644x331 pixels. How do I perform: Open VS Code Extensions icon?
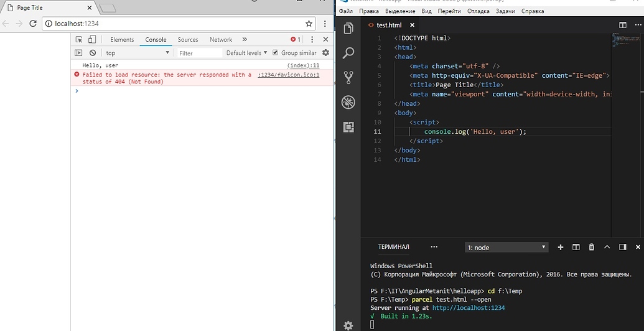348,127
